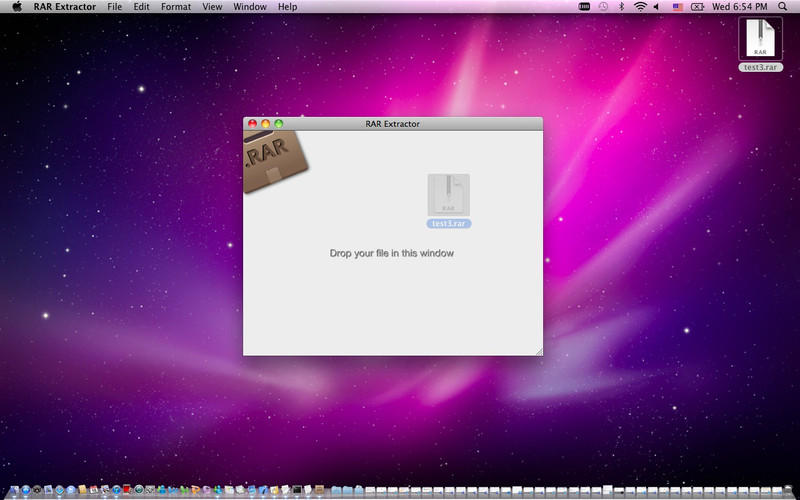Open the black Terminal icon in the Dock

[297, 490]
